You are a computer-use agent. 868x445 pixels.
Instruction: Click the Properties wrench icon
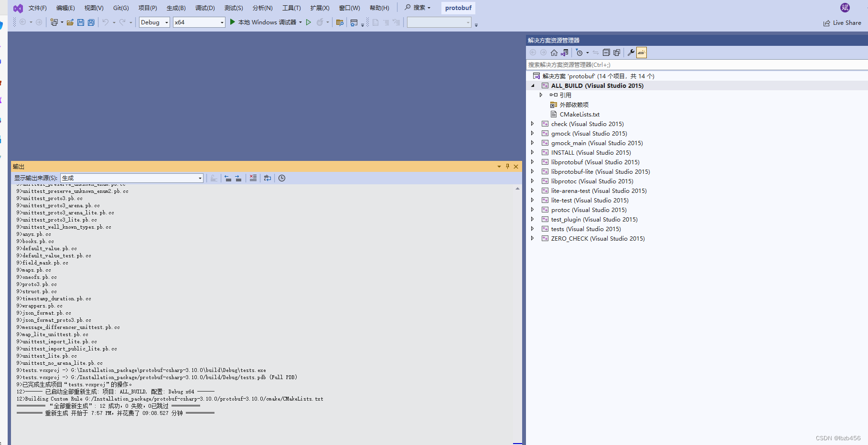tap(631, 53)
